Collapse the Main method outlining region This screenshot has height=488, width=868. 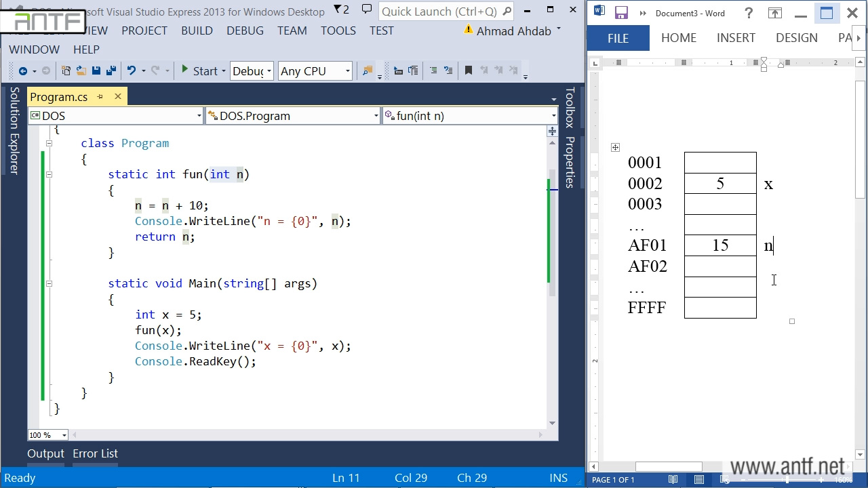(x=49, y=284)
